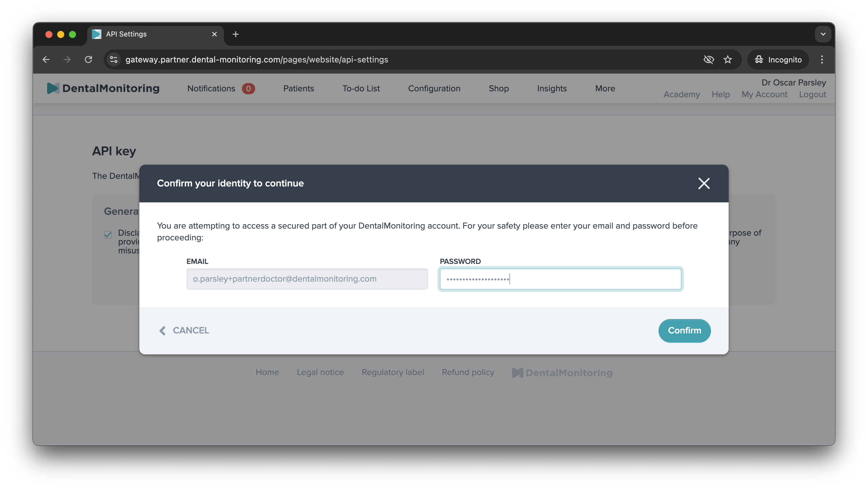Open the More menu
This screenshot has width=868, height=489.
coord(605,89)
